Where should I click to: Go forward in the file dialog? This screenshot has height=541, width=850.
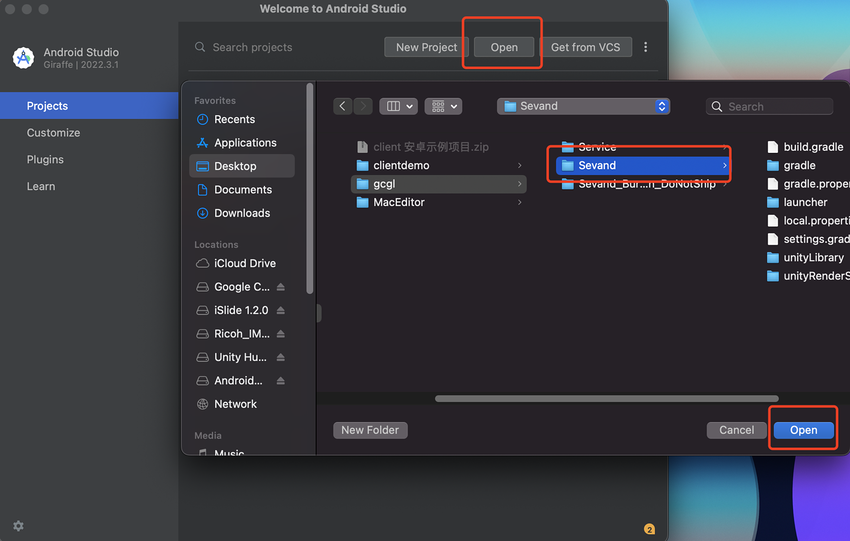pyautogui.click(x=363, y=106)
